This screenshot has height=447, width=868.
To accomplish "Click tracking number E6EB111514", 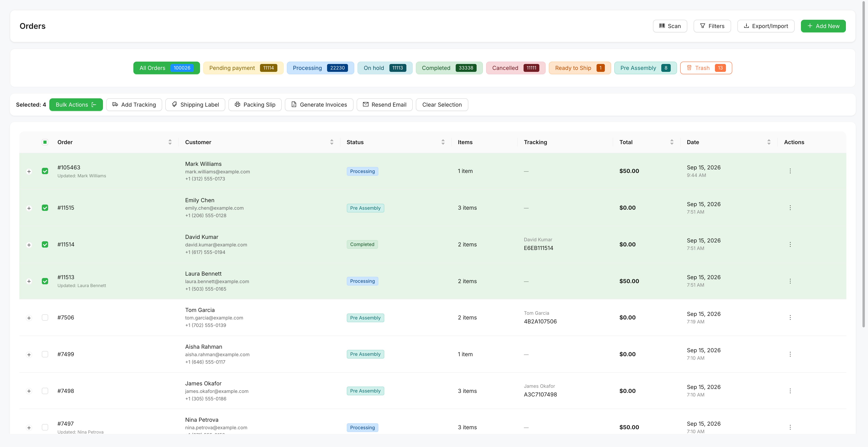I will [538, 248].
